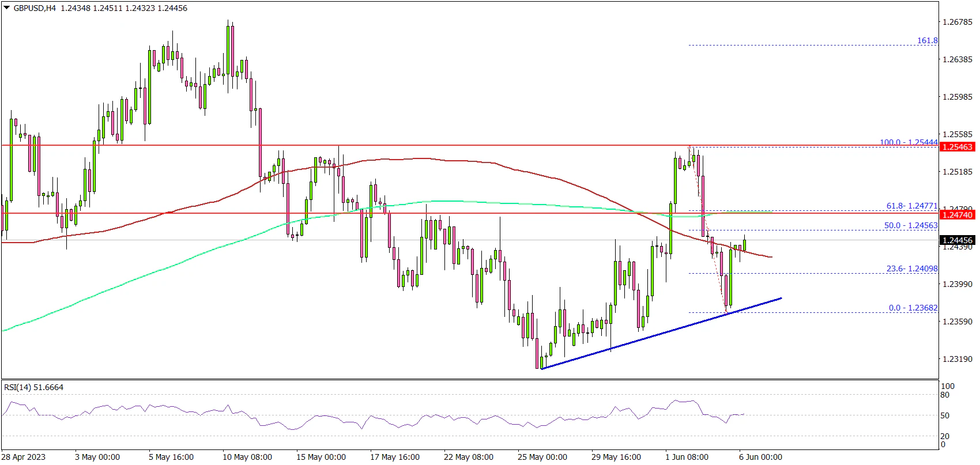
Task: Select the GBPUSD,H4 chart title text
Action: (36, 8)
